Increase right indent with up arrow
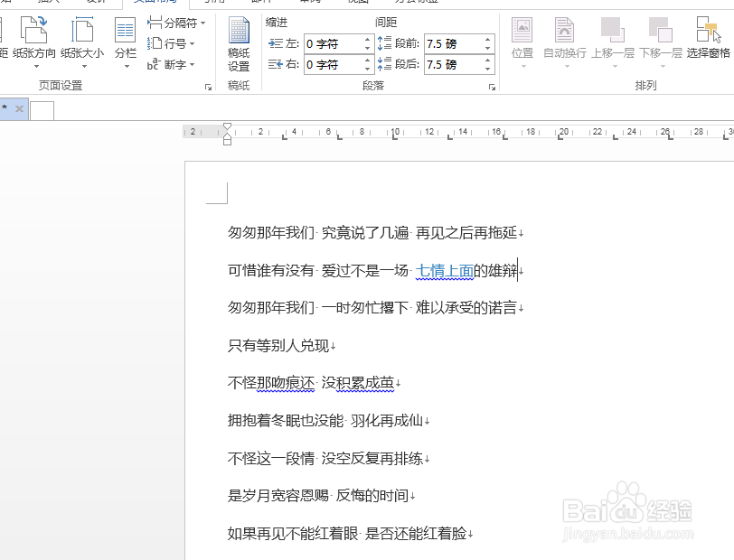 tap(368, 60)
